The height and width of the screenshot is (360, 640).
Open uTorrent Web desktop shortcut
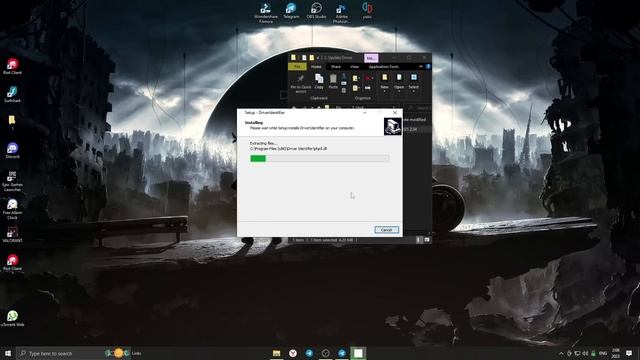pos(12,318)
